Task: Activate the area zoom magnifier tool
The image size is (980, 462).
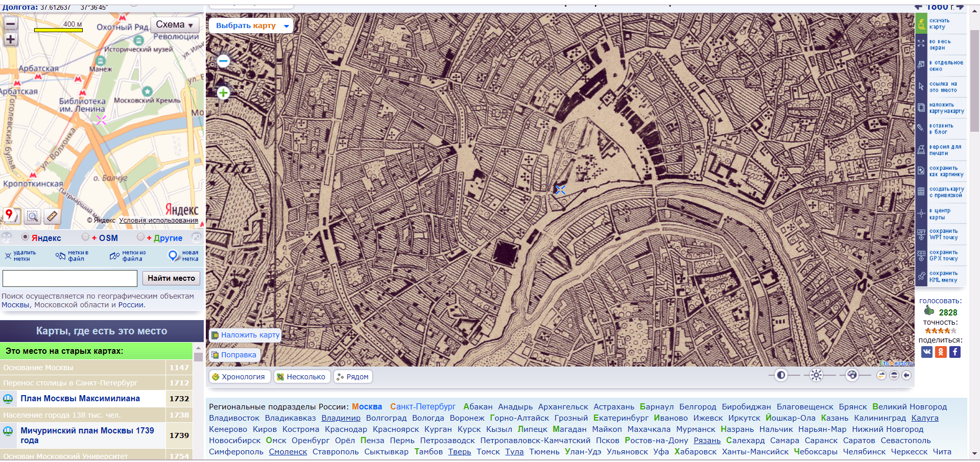Action: (32, 216)
